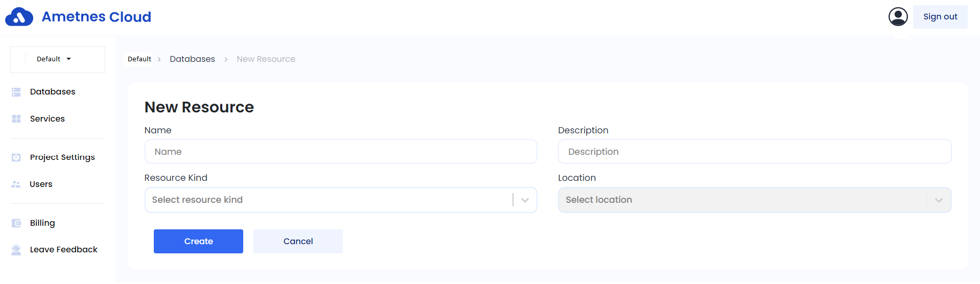Click the Users people icon
Image resolution: width=980 pixels, height=284 pixels.
pyautogui.click(x=16, y=184)
